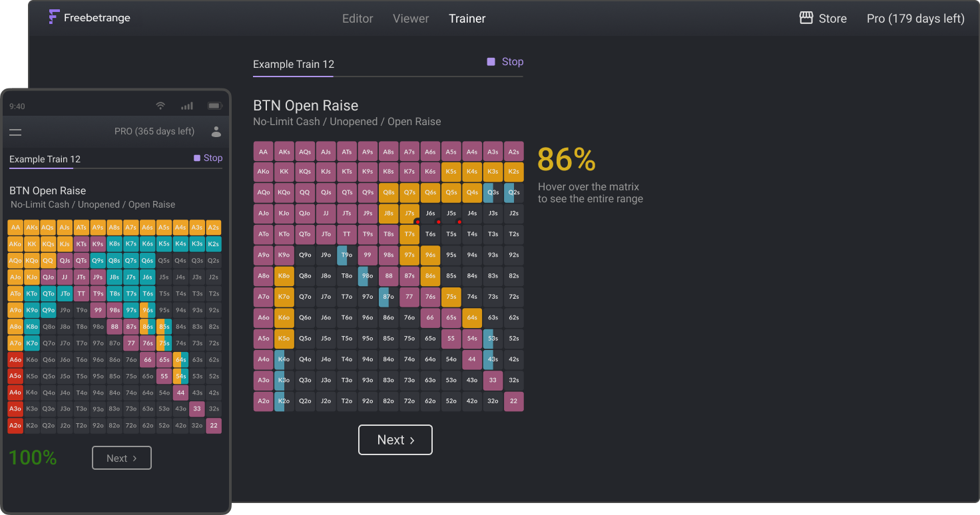Viewport: 980px width, 515px height.
Task: Toggle the AA cell in the trainer matrix
Action: 263,151
